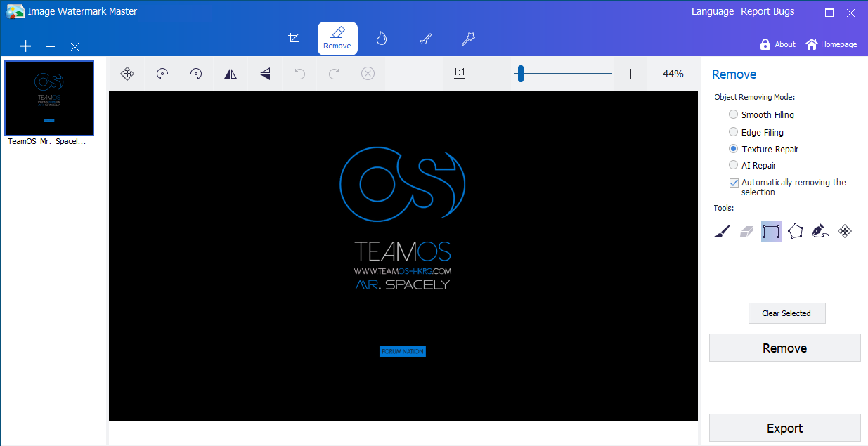
Task: Pick the Polygon selection tool
Action: (796, 231)
